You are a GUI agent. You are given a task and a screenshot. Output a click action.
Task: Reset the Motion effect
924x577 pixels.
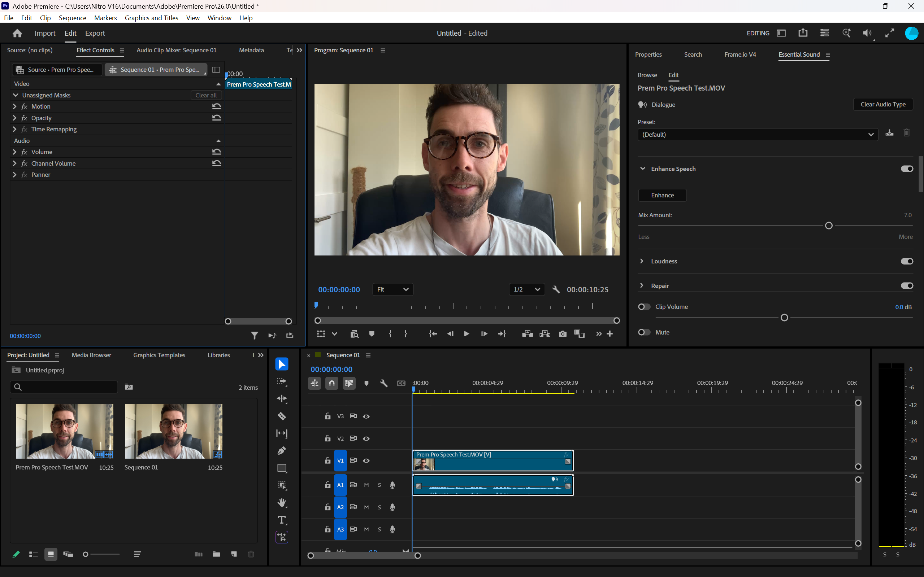217,106
